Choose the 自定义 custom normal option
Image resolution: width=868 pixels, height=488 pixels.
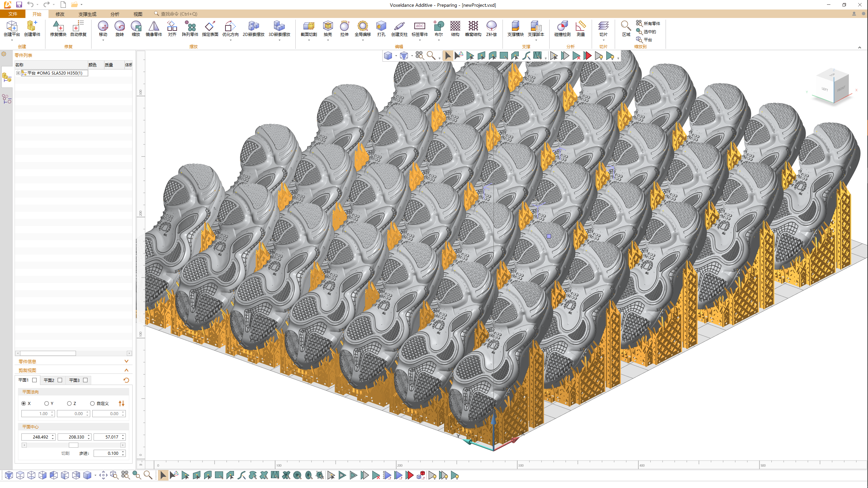point(92,403)
